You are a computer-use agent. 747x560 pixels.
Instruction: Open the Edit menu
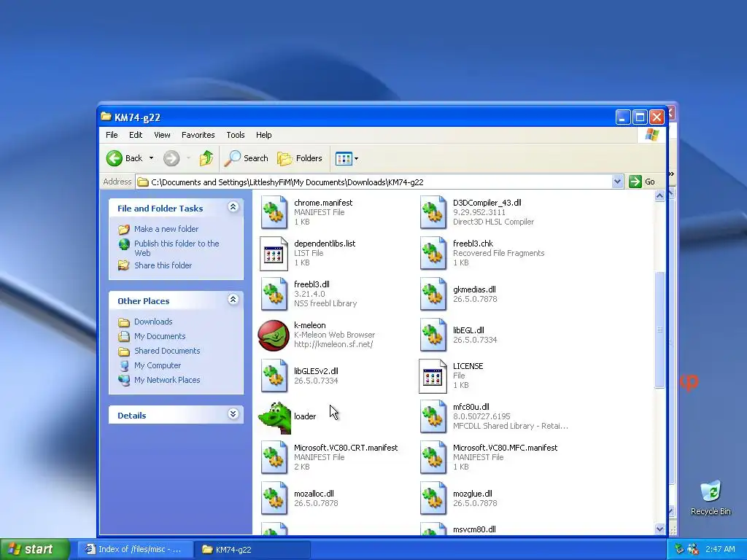(136, 135)
